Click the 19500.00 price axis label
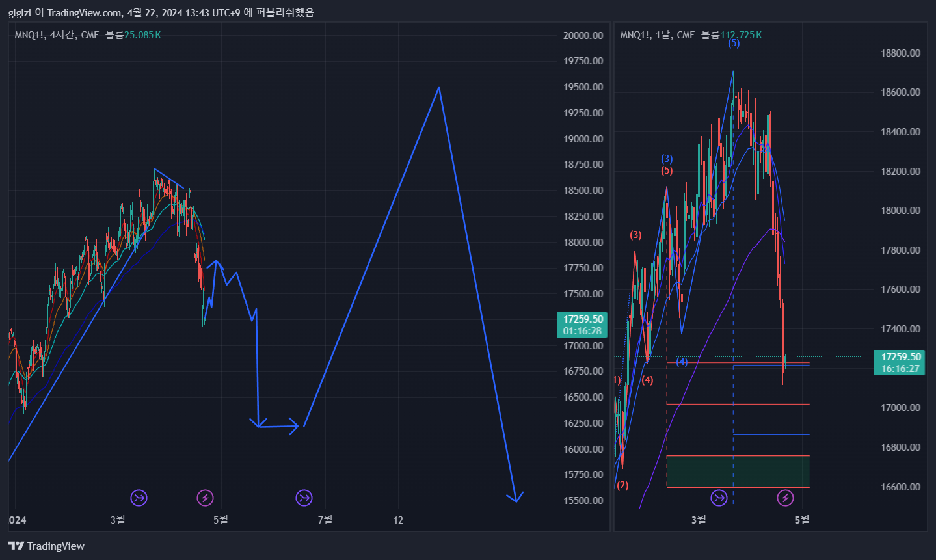The width and height of the screenshot is (936, 560). (x=583, y=87)
